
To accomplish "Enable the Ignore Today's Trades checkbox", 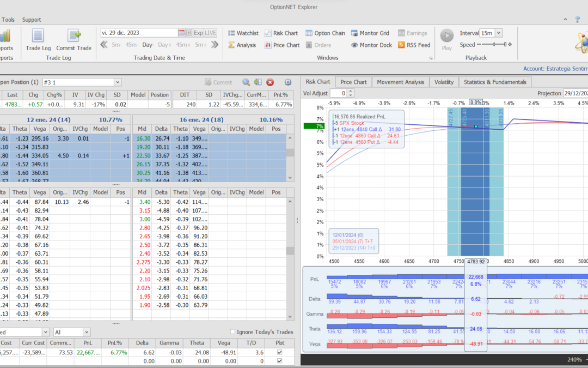I will pos(232,331).
